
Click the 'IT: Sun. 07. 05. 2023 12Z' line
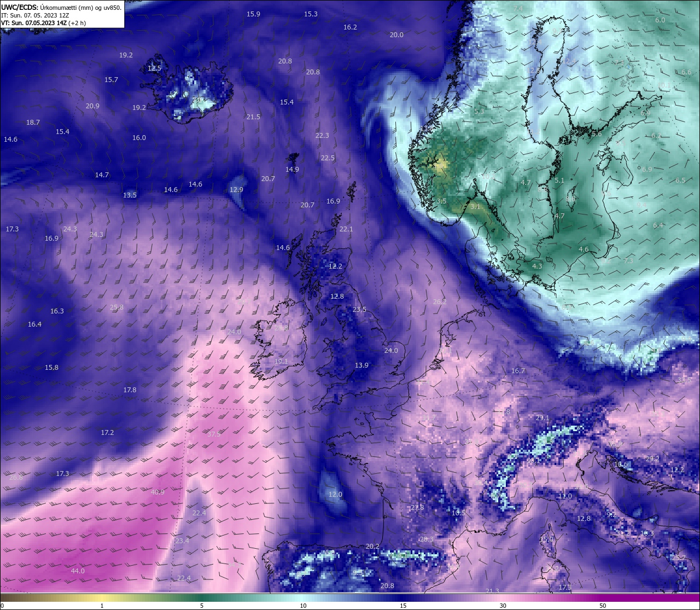click(x=35, y=15)
